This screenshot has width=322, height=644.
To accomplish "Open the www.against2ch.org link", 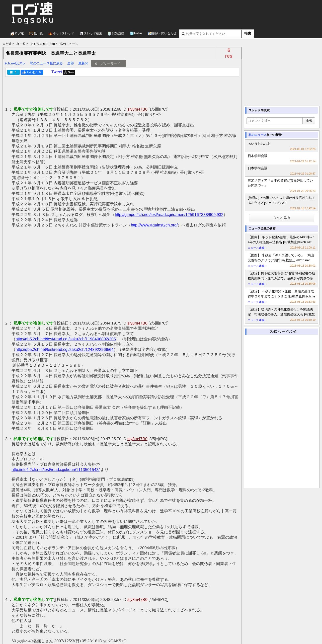I will [x=154, y=225].
